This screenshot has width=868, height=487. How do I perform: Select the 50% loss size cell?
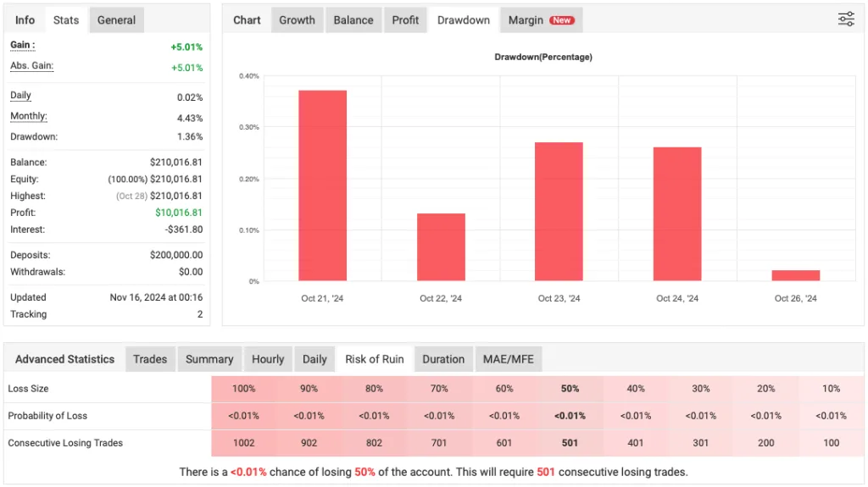pyautogui.click(x=570, y=389)
